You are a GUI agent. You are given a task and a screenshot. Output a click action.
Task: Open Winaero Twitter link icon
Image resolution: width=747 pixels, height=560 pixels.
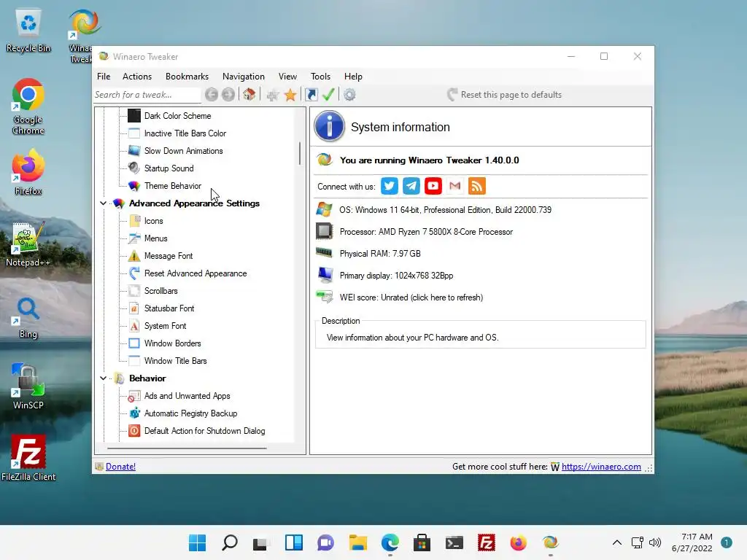390,186
